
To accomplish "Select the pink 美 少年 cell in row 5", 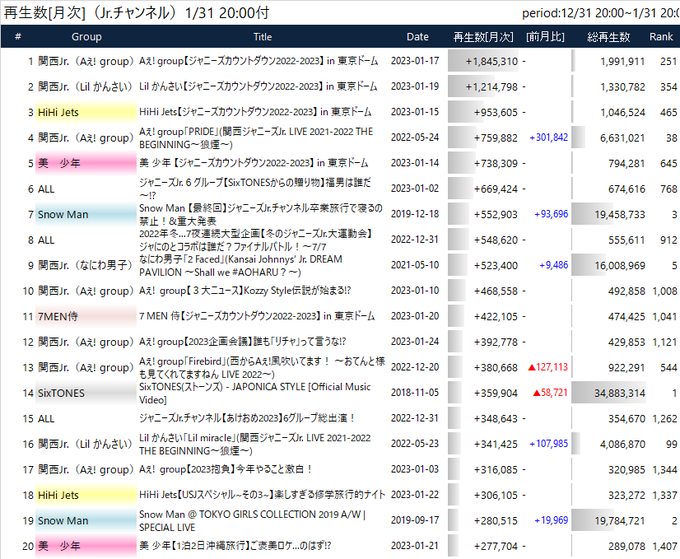I will [x=86, y=163].
